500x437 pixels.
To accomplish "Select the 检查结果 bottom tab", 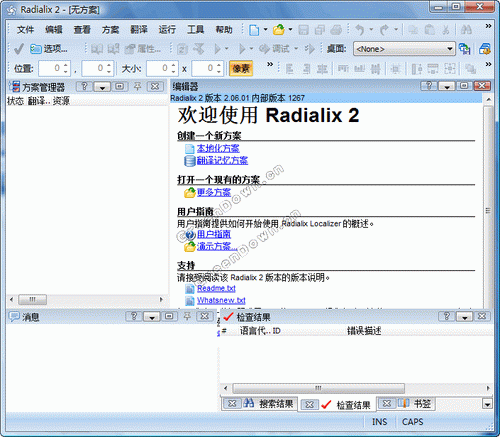I will coord(337,405).
